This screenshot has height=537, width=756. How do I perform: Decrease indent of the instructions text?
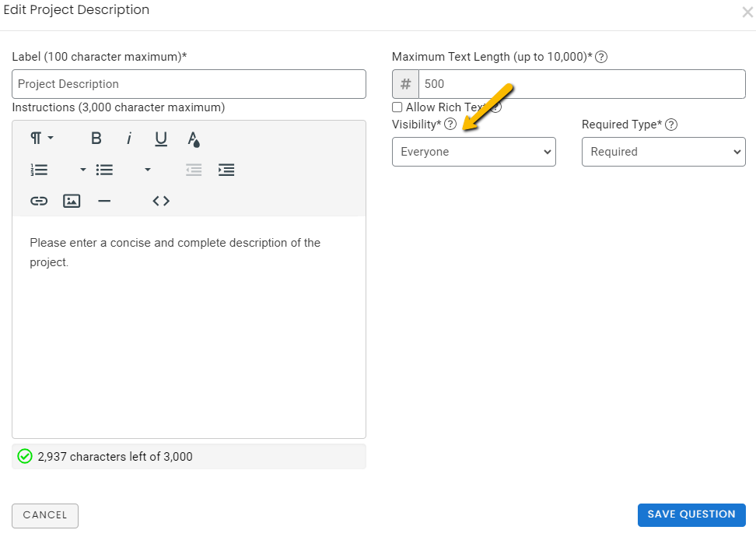pyautogui.click(x=193, y=169)
